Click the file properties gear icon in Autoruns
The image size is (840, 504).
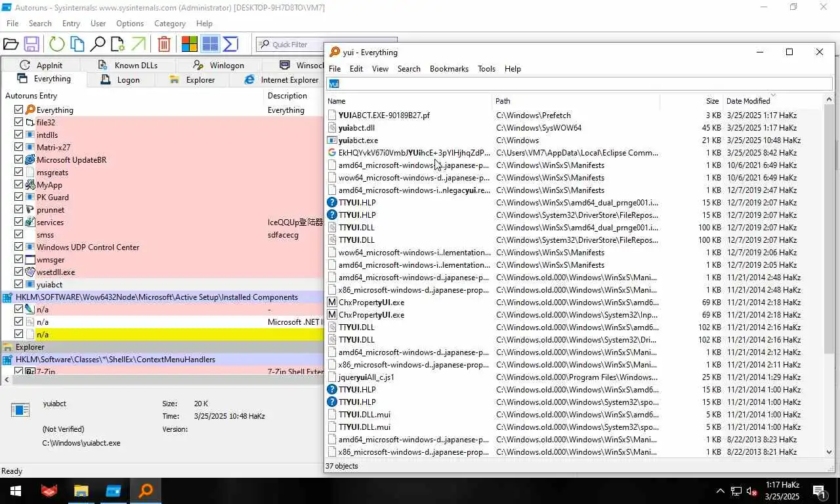coord(117,44)
